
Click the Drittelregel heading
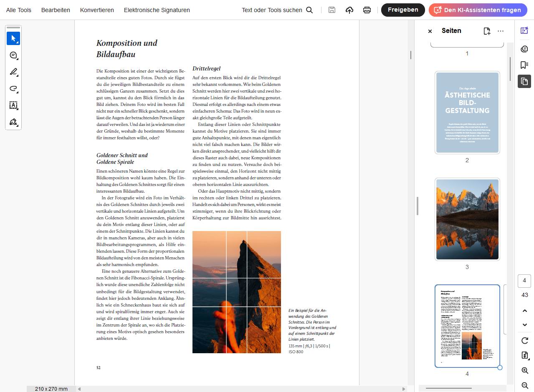click(x=206, y=68)
